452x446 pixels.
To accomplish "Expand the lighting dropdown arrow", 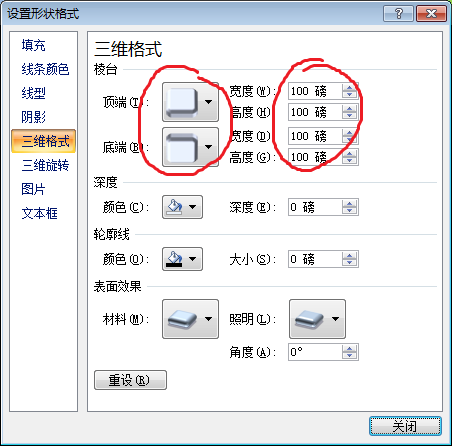I will [335, 319].
